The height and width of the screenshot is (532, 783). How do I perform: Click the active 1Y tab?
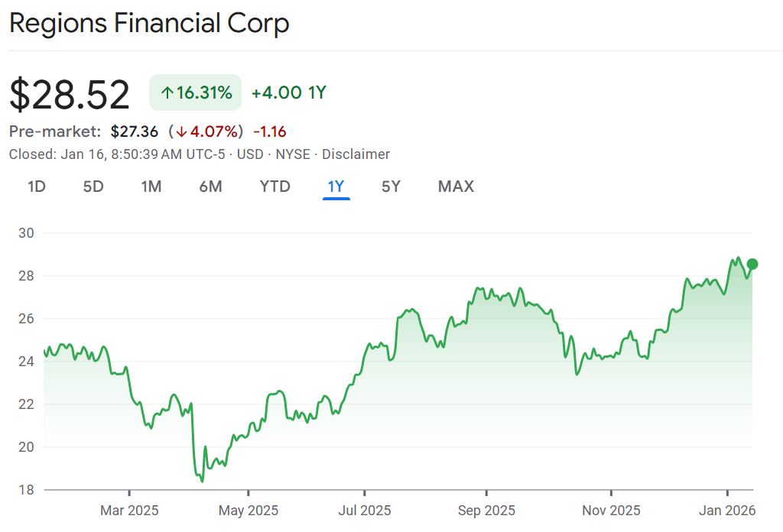336,187
